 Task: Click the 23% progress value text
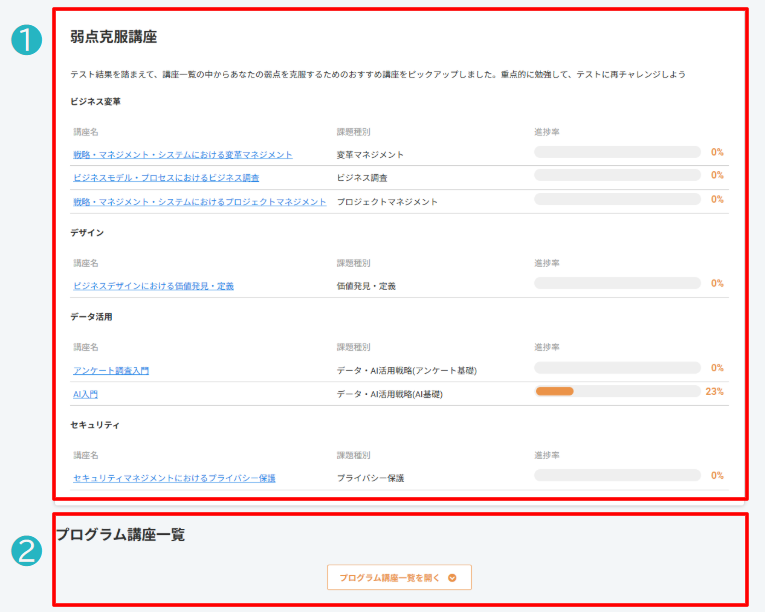714,391
